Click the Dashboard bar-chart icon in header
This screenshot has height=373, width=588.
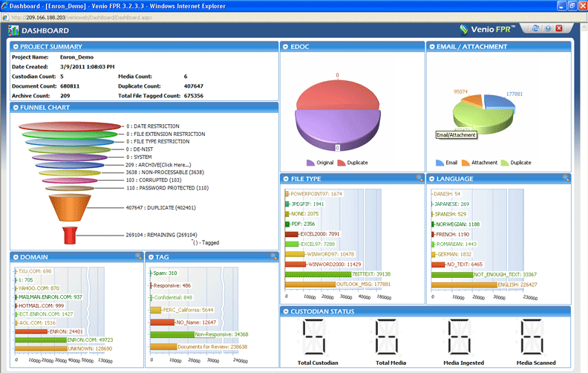click(x=13, y=30)
